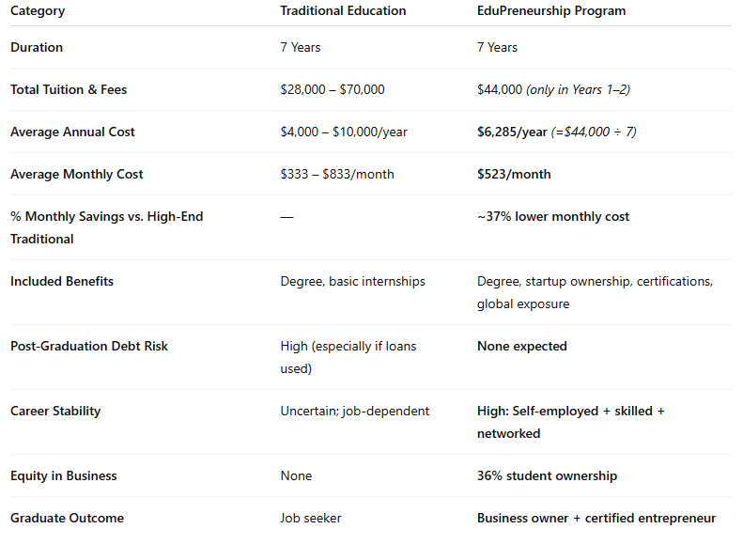Click the Traditional Education column header
743x560 pixels.
tap(343, 11)
